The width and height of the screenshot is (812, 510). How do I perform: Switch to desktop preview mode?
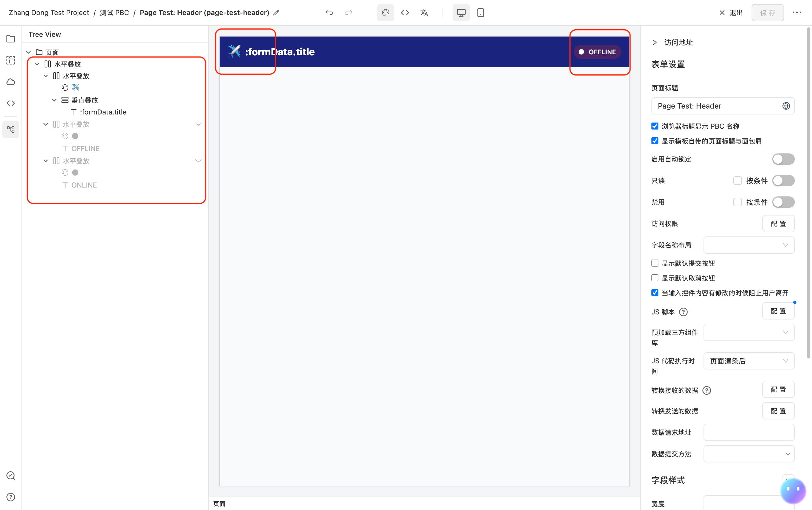(461, 13)
